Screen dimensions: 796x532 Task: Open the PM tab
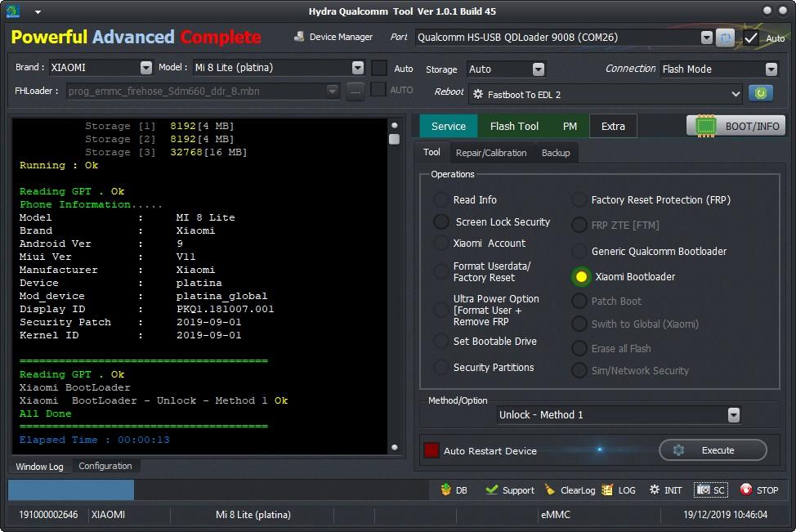point(570,126)
